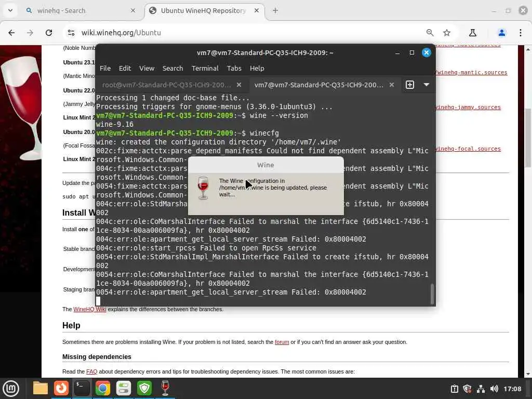Open terminal tab list dropdown arrow
The width and height of the screenshot is (532, 399).
(x=427, y=85)
